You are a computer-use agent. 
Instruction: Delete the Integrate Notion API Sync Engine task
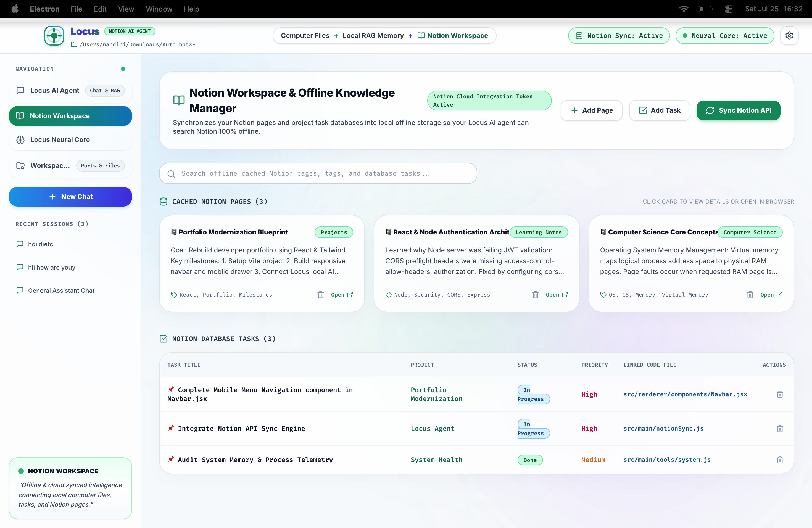pos(780,428)
